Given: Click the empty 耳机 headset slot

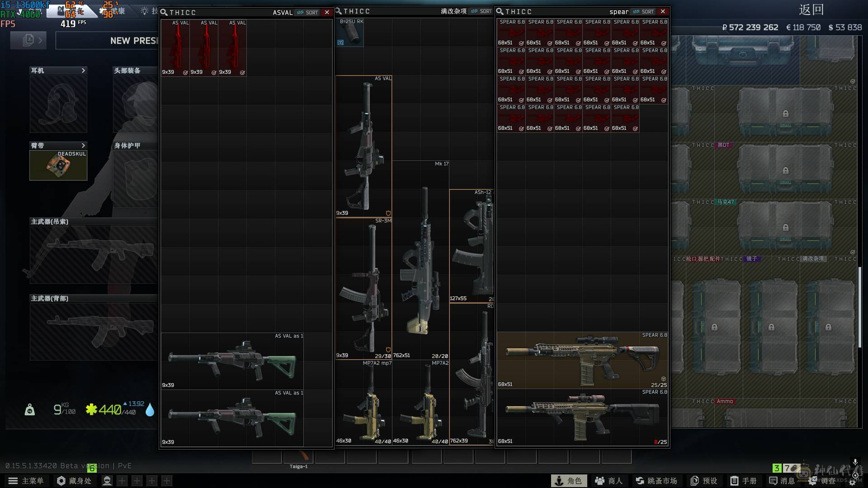Looking at the screenshot, I should click(58, 104).
